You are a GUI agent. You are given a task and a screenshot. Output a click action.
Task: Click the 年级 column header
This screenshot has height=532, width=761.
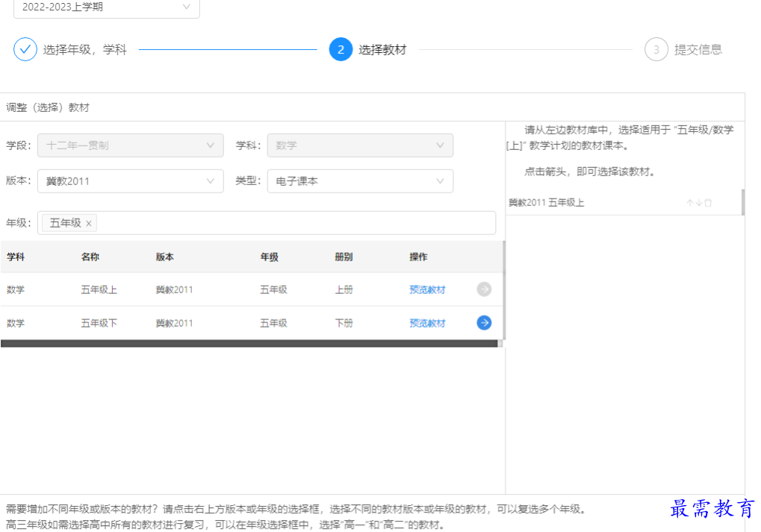(270, 257)
